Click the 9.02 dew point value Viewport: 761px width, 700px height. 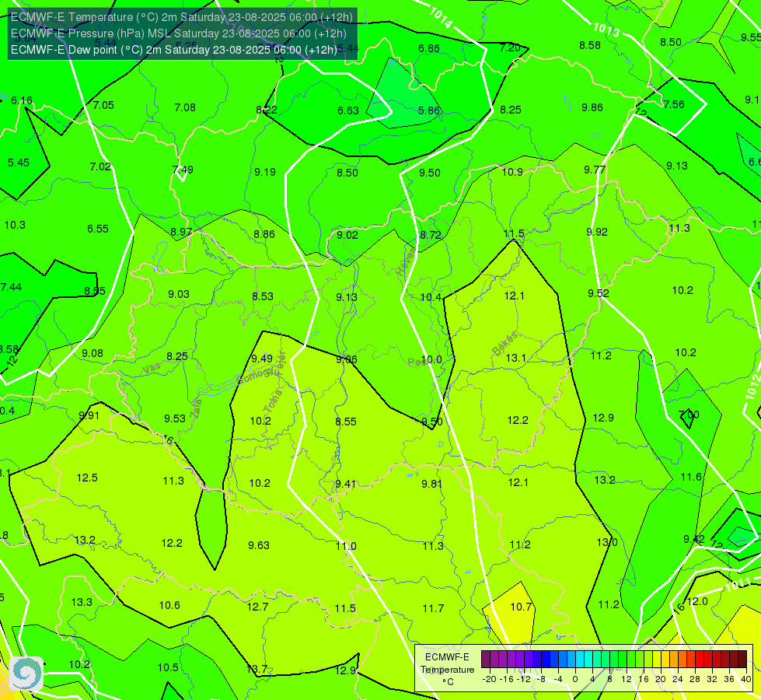pyautogui.click(x=347, y=235)
